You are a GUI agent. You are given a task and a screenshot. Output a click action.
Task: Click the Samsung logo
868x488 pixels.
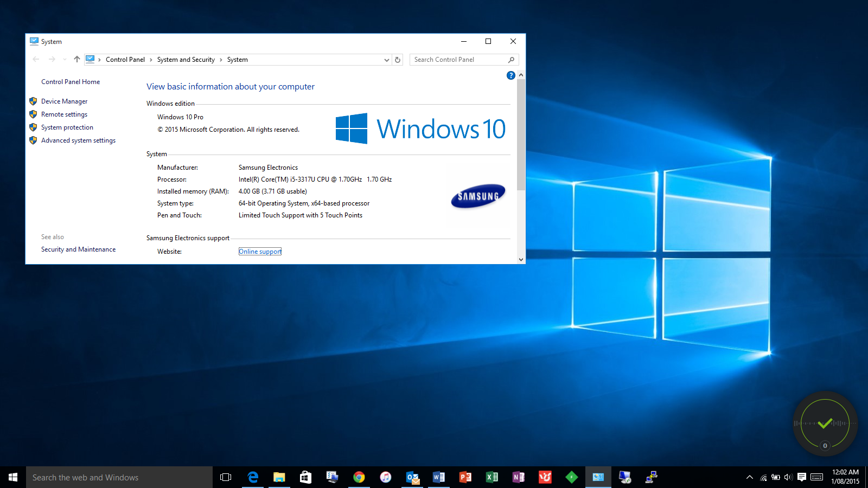478,196
